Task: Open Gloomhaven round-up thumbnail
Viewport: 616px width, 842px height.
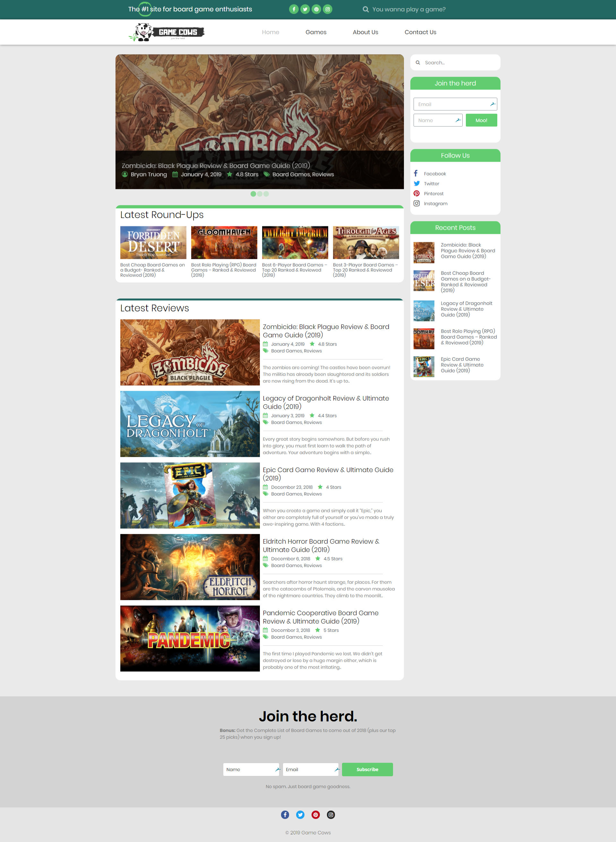Action: point(224,242)
